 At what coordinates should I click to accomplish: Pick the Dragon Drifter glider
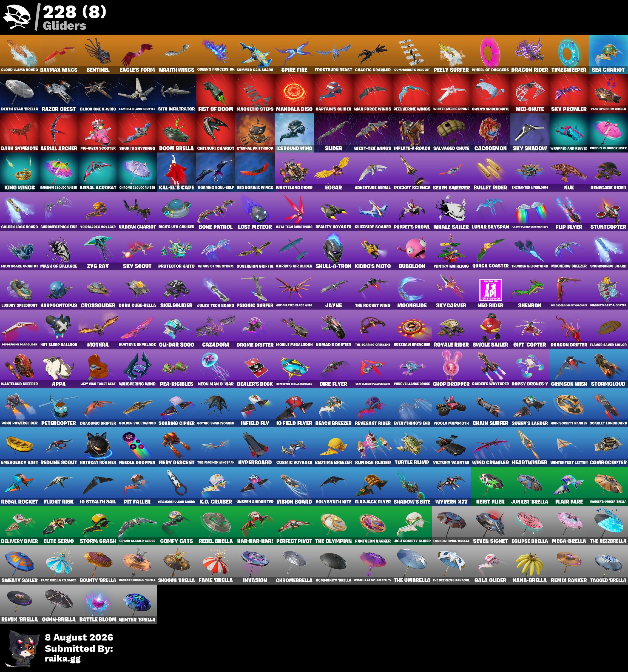click(569, 329)
